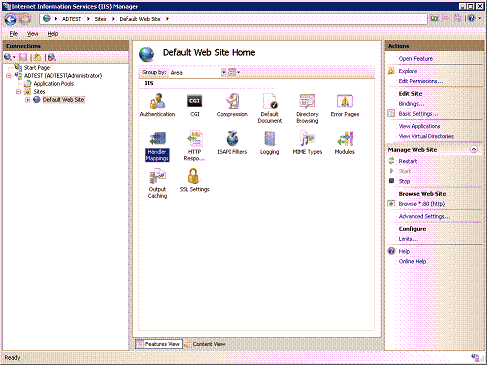This screenshot has height=365, width=487.
Task: Click the Bindings link
Action: 411,104
